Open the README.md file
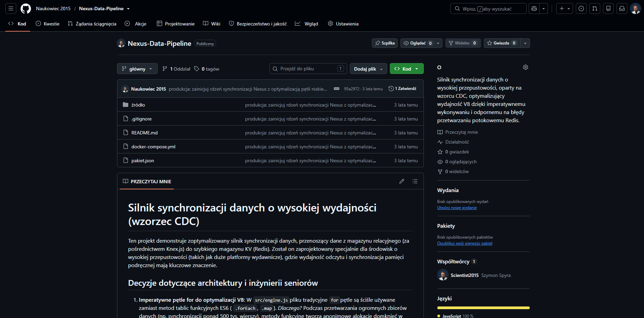 pos(145,133)
